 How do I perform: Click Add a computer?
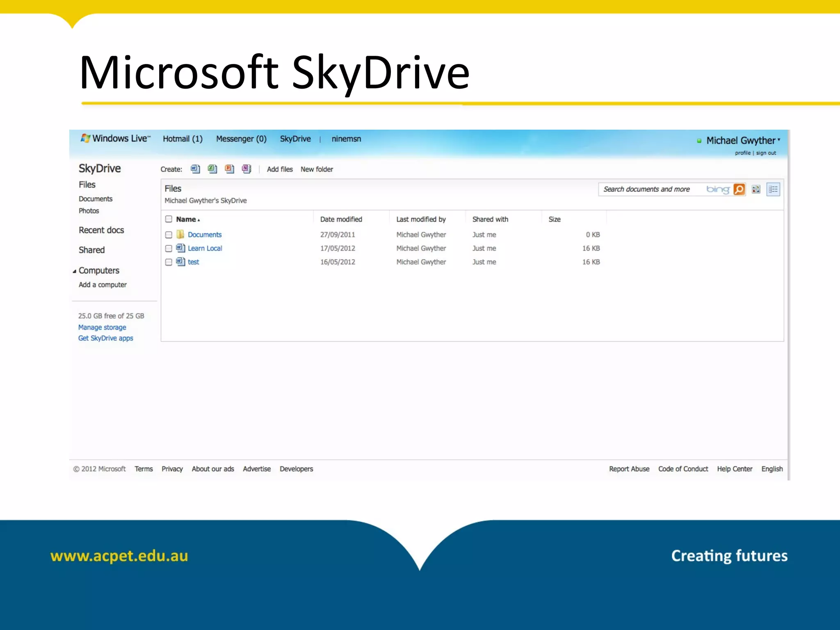[x=103, y=285]
